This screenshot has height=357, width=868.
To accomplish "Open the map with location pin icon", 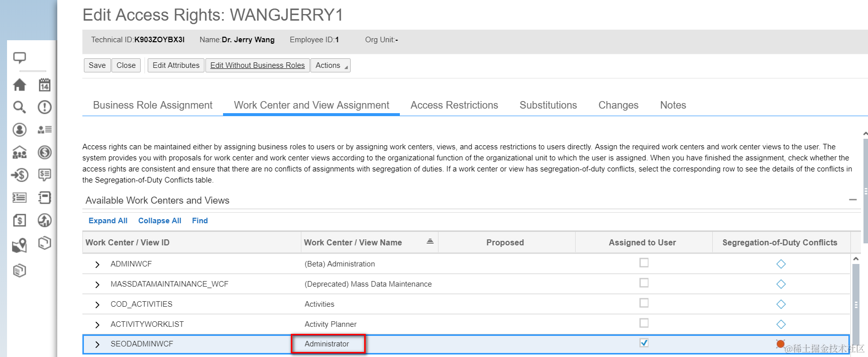I will (20, 245).
